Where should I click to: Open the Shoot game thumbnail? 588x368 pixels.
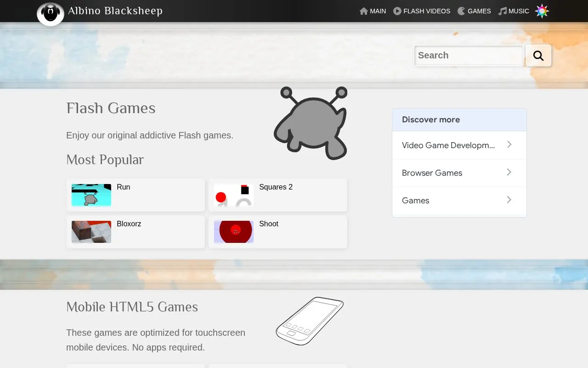click(x=234, y=232)
